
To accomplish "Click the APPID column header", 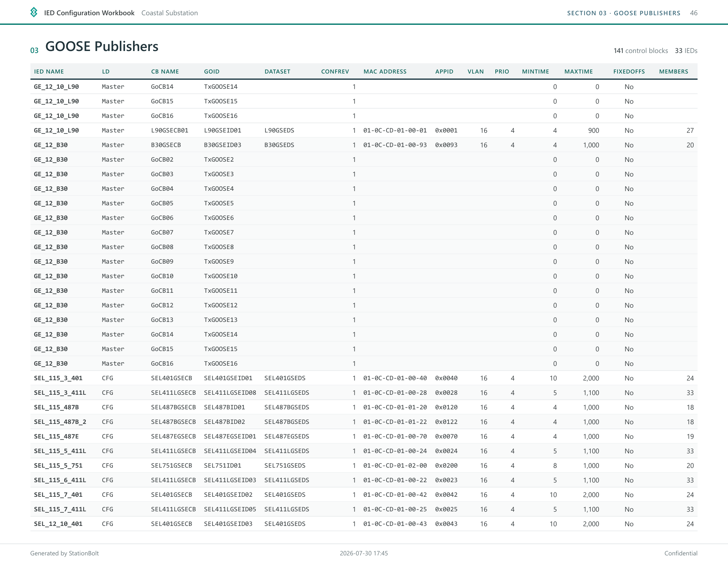I will point(444,72).
